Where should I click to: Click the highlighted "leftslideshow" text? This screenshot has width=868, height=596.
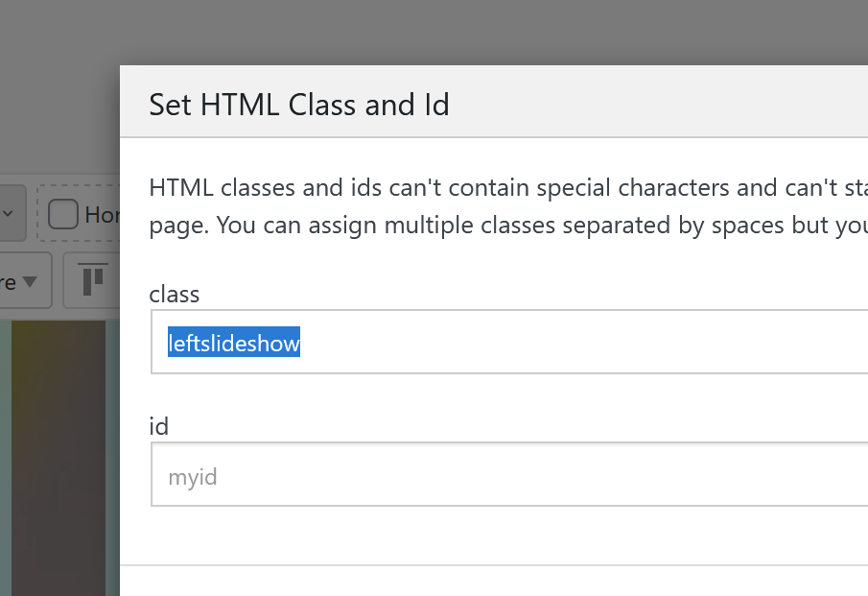(234, 343)
